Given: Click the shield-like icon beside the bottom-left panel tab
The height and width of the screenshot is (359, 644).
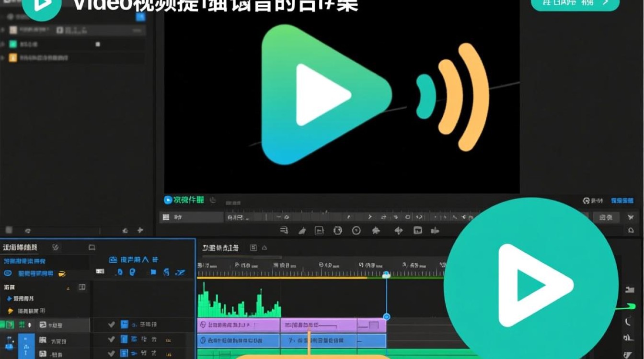Looking at the screenshot, I should [56, 247].
